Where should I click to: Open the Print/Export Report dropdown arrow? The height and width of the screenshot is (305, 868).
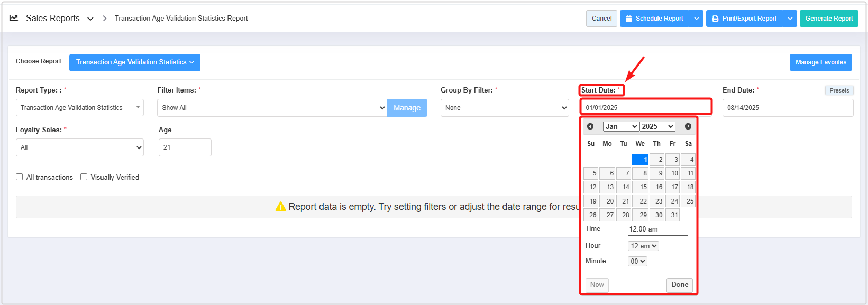click(790, 19)
